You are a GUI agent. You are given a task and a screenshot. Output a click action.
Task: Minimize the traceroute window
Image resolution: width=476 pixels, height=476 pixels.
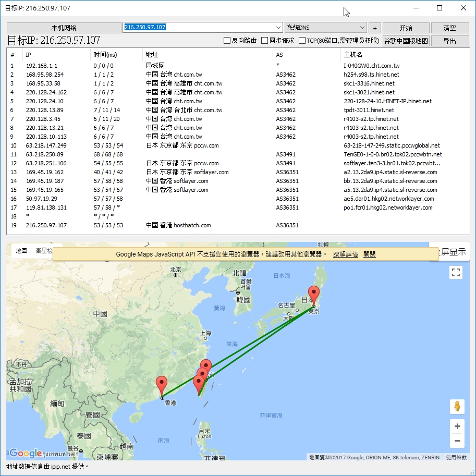(416, 8)
